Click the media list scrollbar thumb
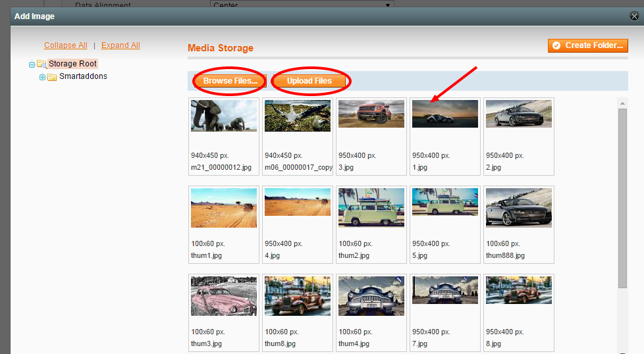Screen dimensions: 644x354 [x=623, y=198]
